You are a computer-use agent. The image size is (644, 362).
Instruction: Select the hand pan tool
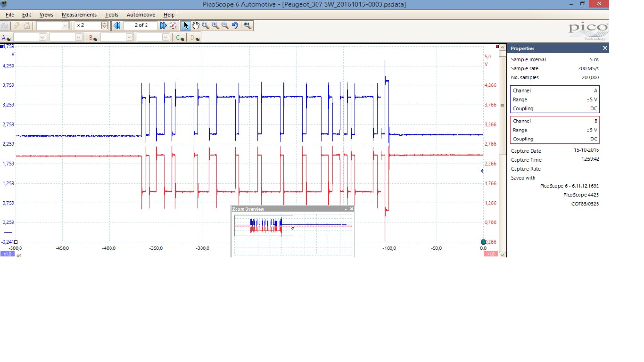(x=196, y=25)
